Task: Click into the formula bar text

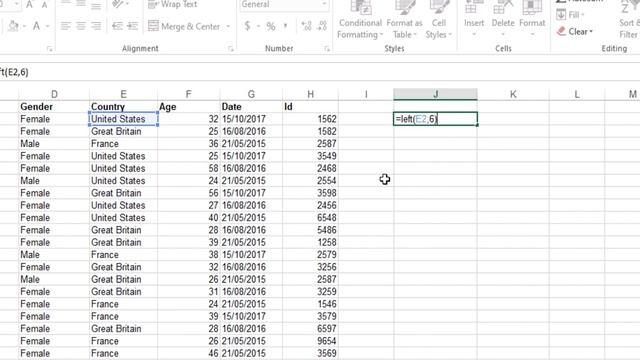Action: (x=14, y=72)
